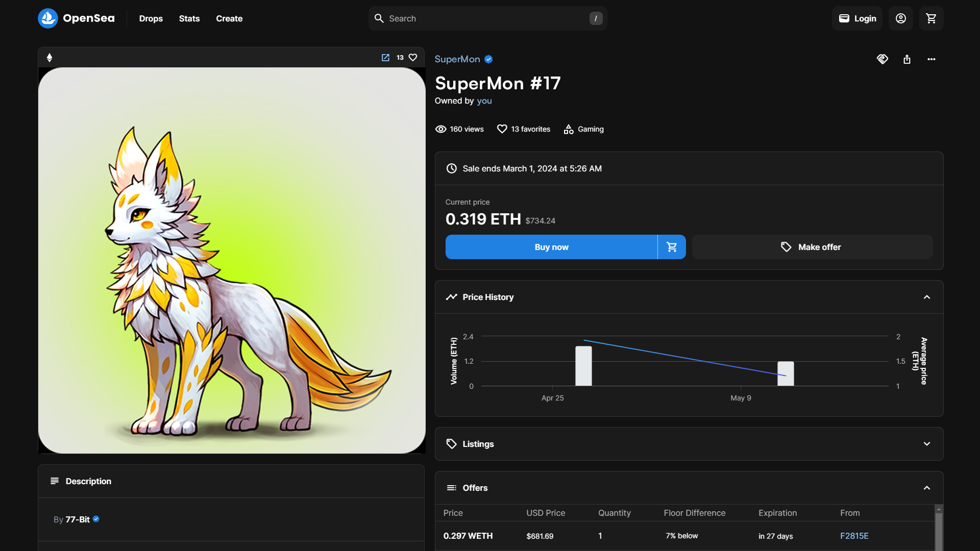The width and height of the screenshot is (980, 551).
Task: Toggle the 13 favorites heart
Action: [502, 129]
